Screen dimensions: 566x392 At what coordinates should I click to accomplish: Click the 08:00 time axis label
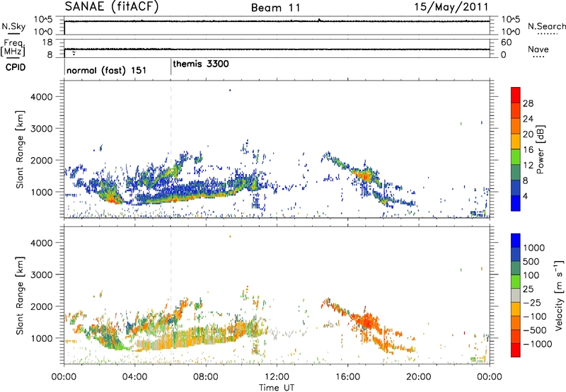205,377
